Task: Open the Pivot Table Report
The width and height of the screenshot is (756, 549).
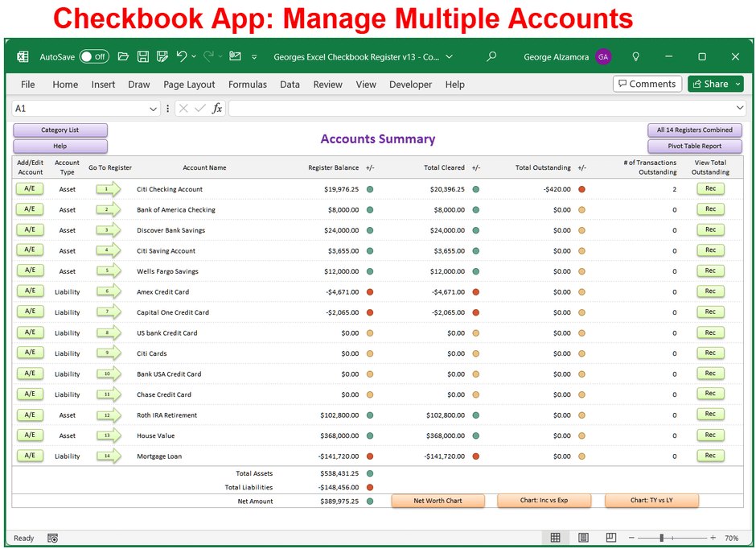Action: coord(695,146)
